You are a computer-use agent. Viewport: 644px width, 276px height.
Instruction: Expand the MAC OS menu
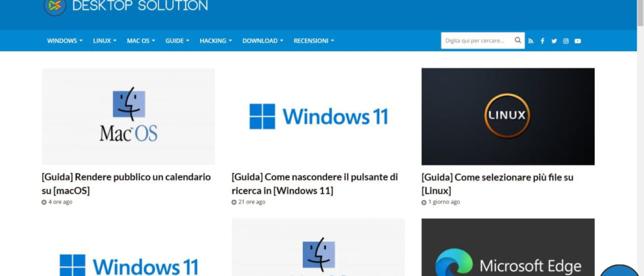click(x=141, y=41)
